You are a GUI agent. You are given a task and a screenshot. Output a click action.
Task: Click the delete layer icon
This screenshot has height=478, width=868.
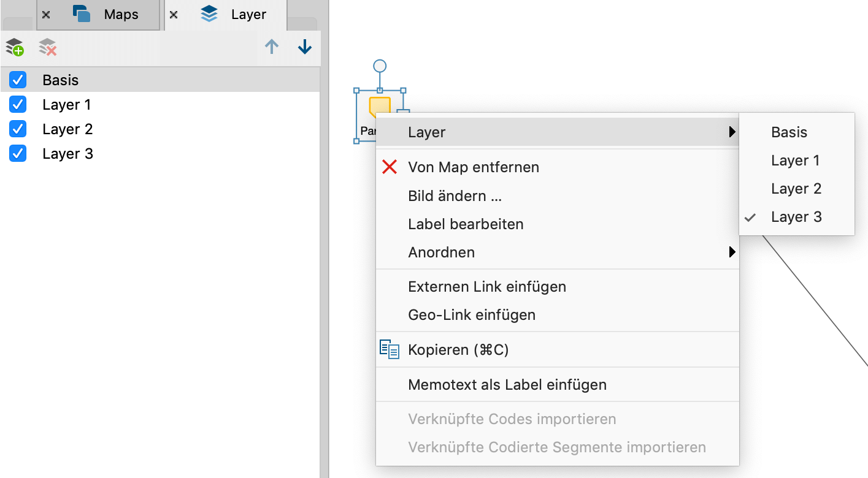click(x=48, y=47)
